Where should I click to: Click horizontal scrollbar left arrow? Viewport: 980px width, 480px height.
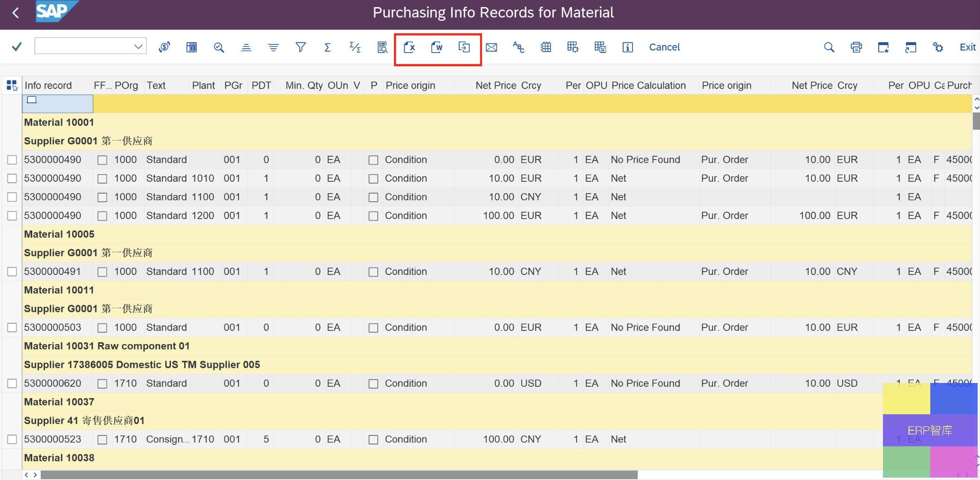click(x=27, y=475)
